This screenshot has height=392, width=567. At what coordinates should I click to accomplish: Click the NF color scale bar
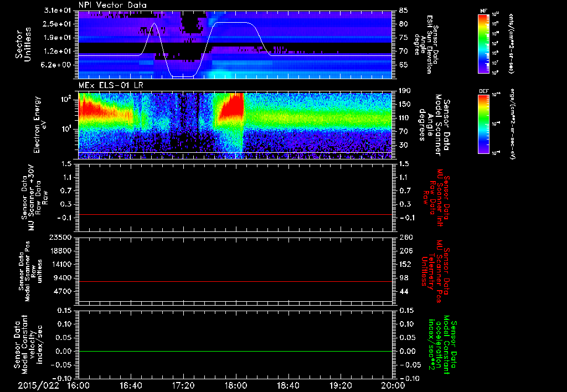[483, 43]
